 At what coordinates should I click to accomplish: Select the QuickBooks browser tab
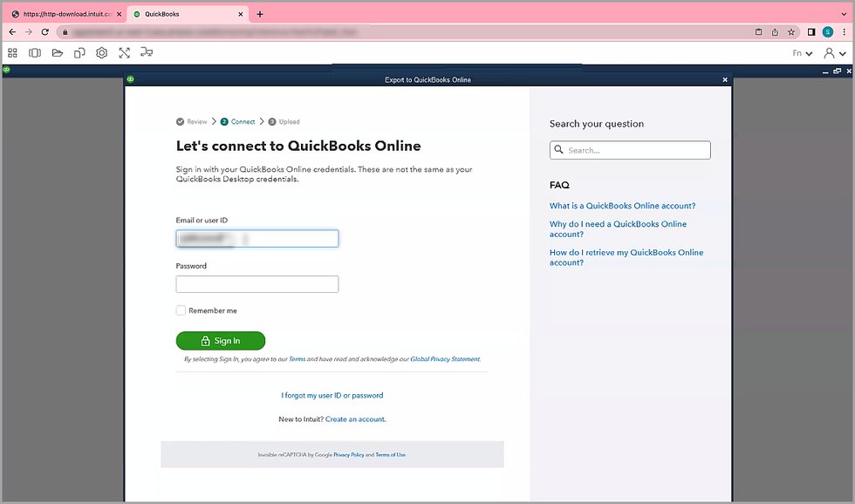click(x=183, y=14)
